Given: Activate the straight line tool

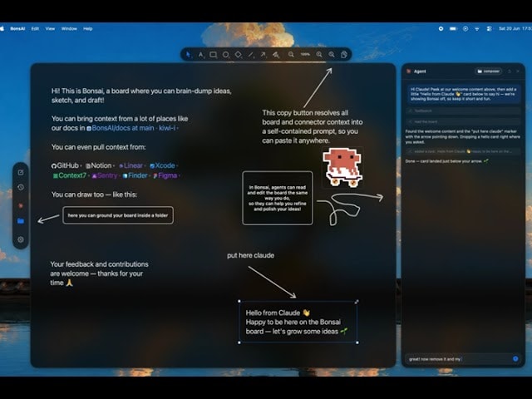Looking at the screenshot, I should (x=251, y=54).
